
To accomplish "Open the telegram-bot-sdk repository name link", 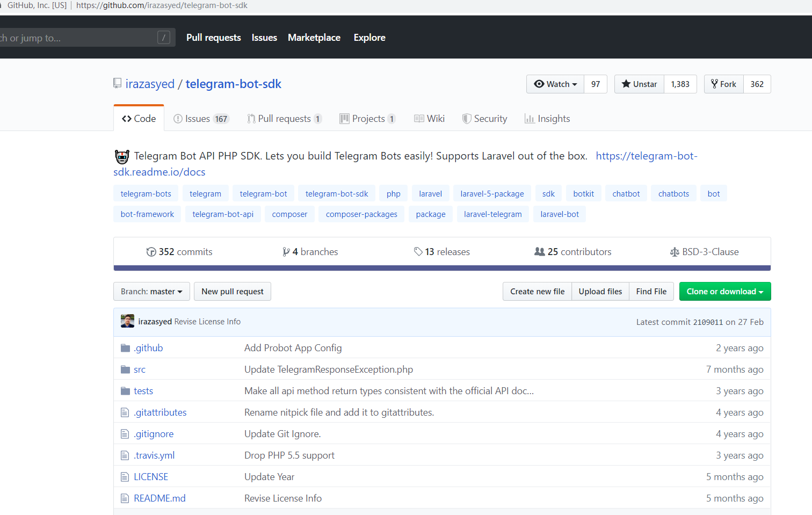I will click(x=234, y=84).
